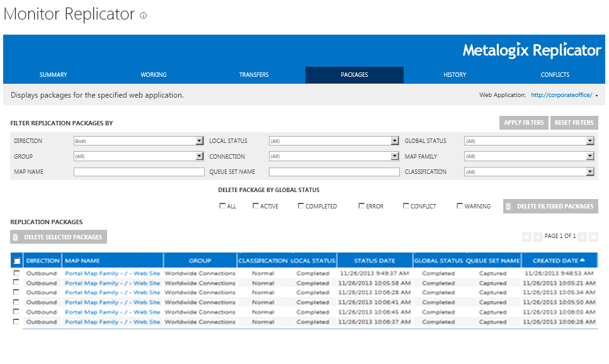Check the ERROR global status checkbox
Image resolution: width=609 pixels, height=364 pixels.
pyautogui.click(x=361, y=206)
